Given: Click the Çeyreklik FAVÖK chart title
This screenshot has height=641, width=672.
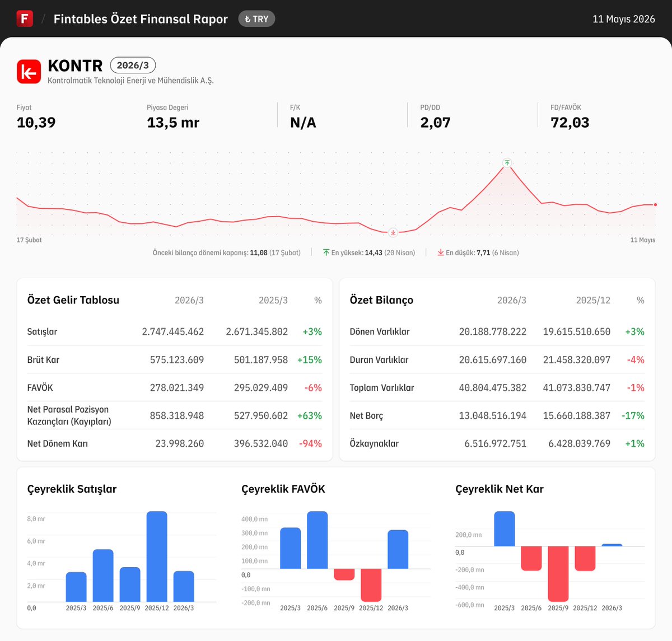Looking at the screenshot, I should click(283, 489).
